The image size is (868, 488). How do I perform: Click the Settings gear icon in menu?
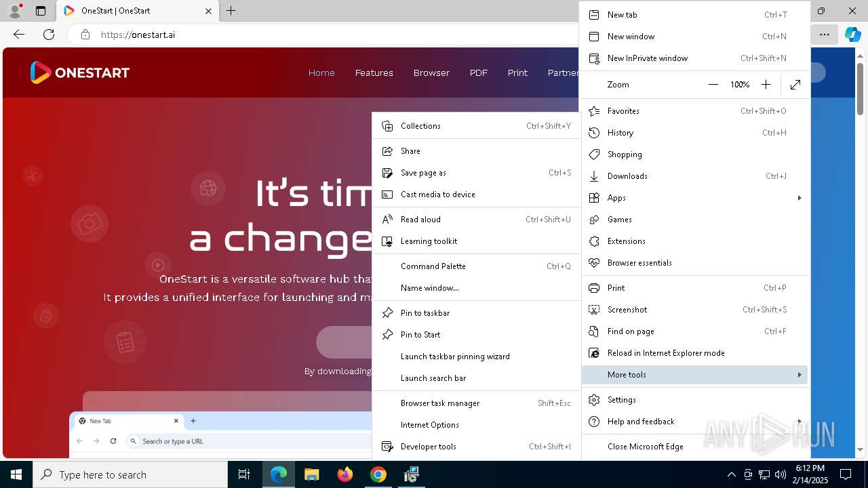pyautogui.click(x=594, y=400)
